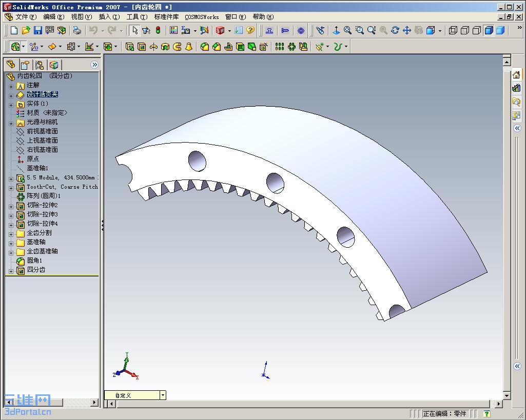Expand the 切除-拉伸2 feature node
Viewport: 526px width, 420px height.
pyautogui.click(x=11, y=207)
